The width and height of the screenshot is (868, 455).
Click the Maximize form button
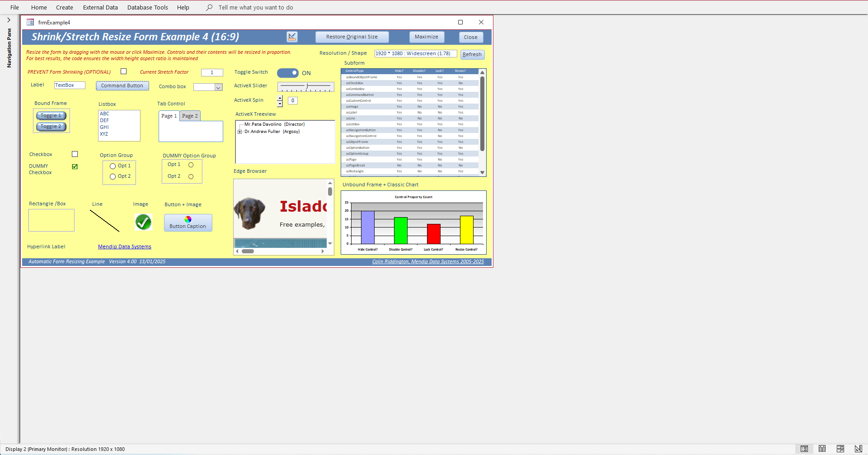(427, 37)
